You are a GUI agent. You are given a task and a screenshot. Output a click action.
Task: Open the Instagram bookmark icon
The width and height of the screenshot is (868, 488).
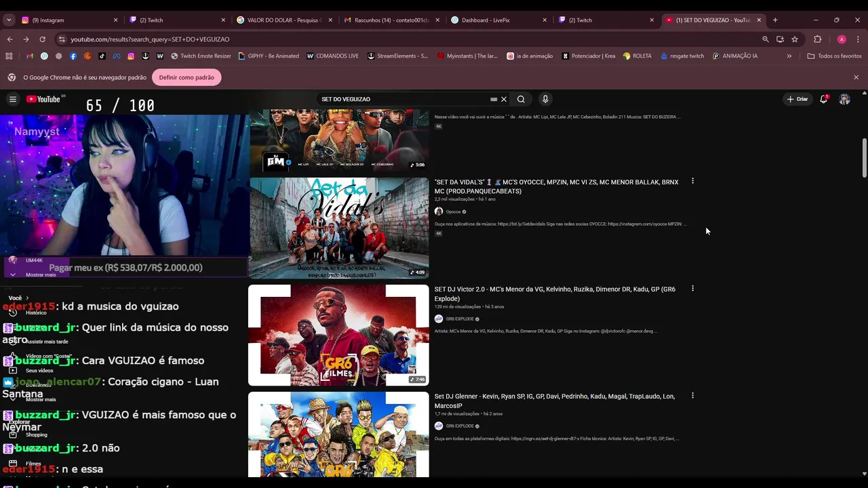(x=131, y=56)
